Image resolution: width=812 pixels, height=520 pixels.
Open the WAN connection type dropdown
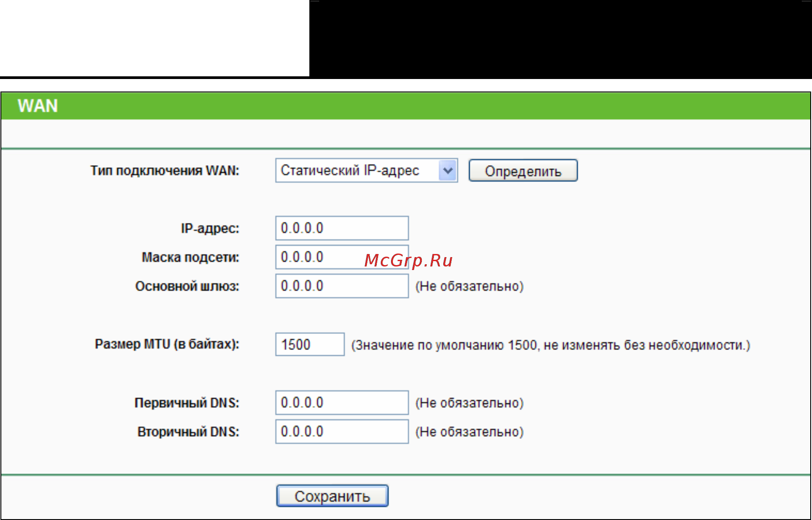click(x=366, y=171)
